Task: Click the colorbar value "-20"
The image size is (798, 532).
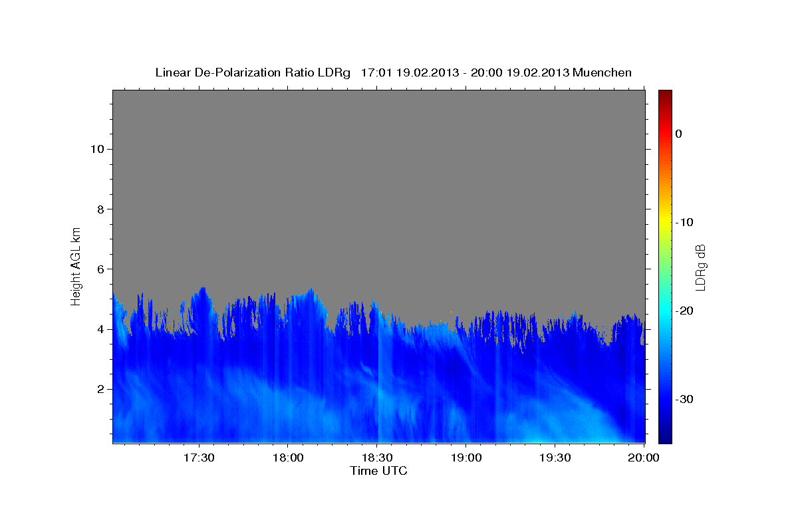Action: tap(684, 311)
